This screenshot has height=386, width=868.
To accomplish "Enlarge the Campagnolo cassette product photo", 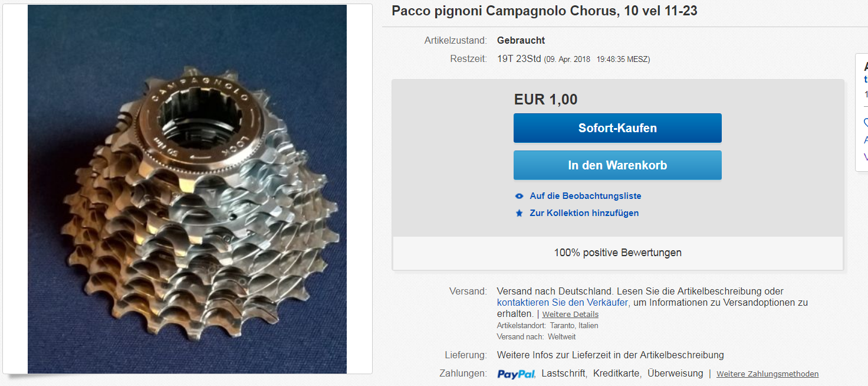I will click(x=187, y=189).
